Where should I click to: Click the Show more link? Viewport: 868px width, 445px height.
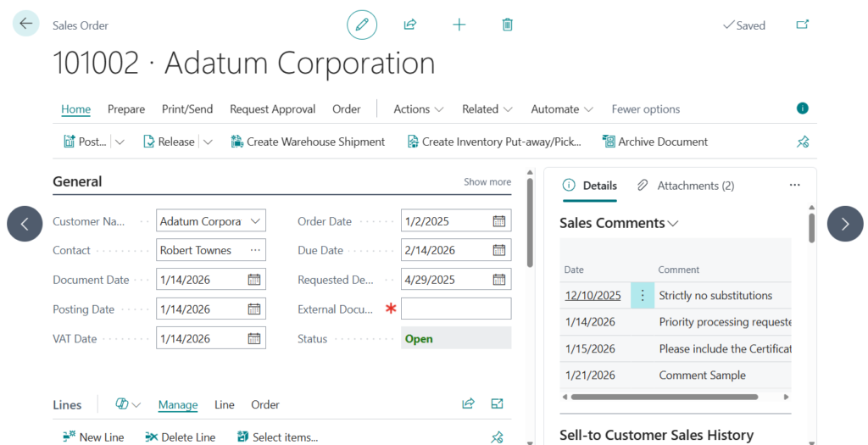coord(487,181)
